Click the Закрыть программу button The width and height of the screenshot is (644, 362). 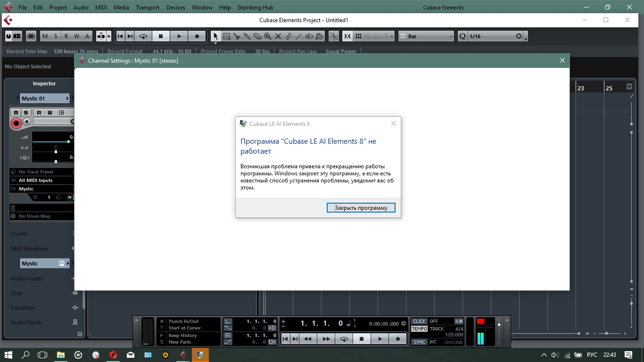[x=361, y=208]
